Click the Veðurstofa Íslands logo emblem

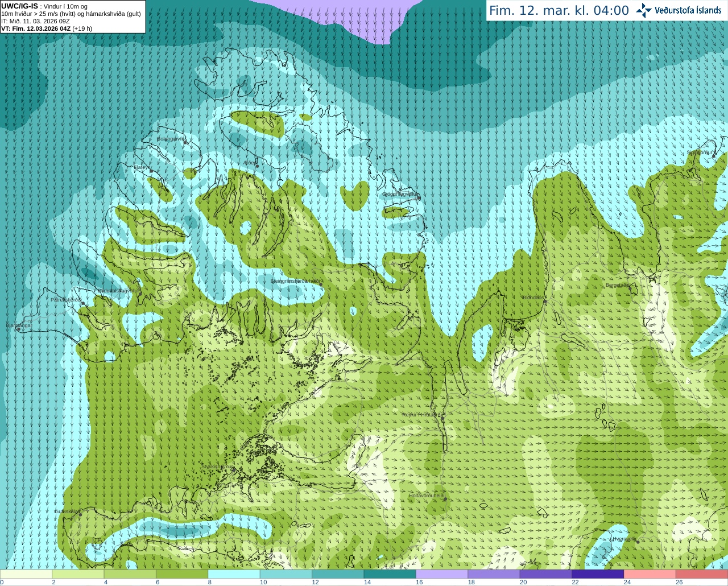click(x=644, y=10)
